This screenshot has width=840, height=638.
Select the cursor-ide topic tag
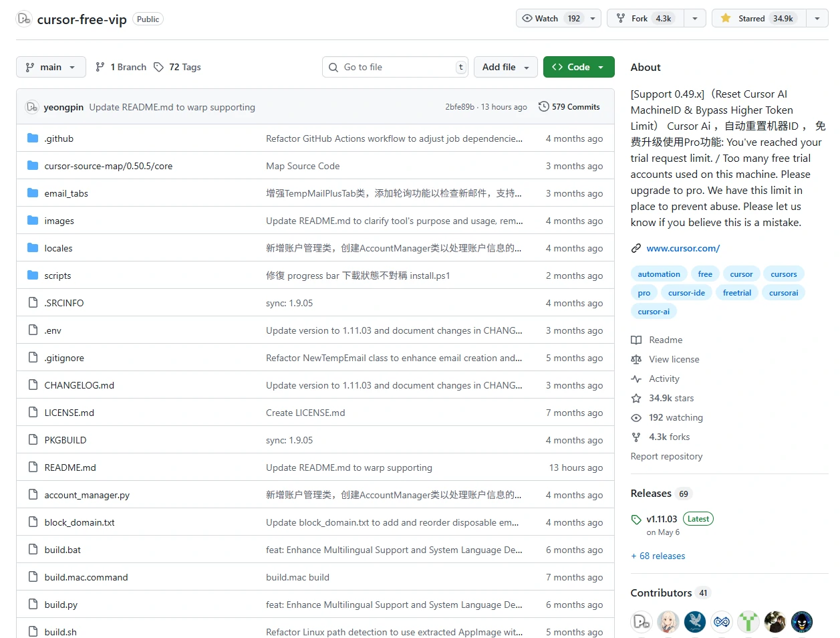point(686,293)
